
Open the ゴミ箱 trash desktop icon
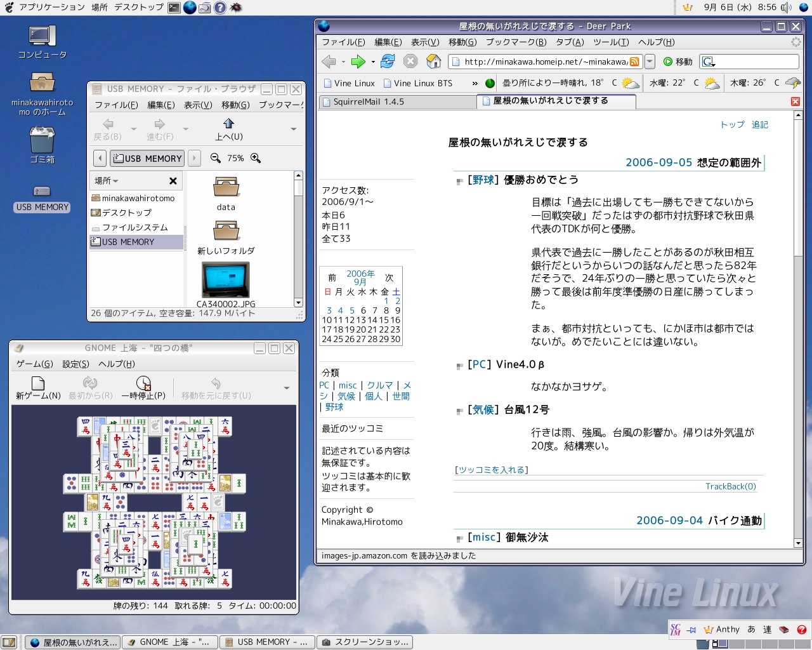coord(42,145)
